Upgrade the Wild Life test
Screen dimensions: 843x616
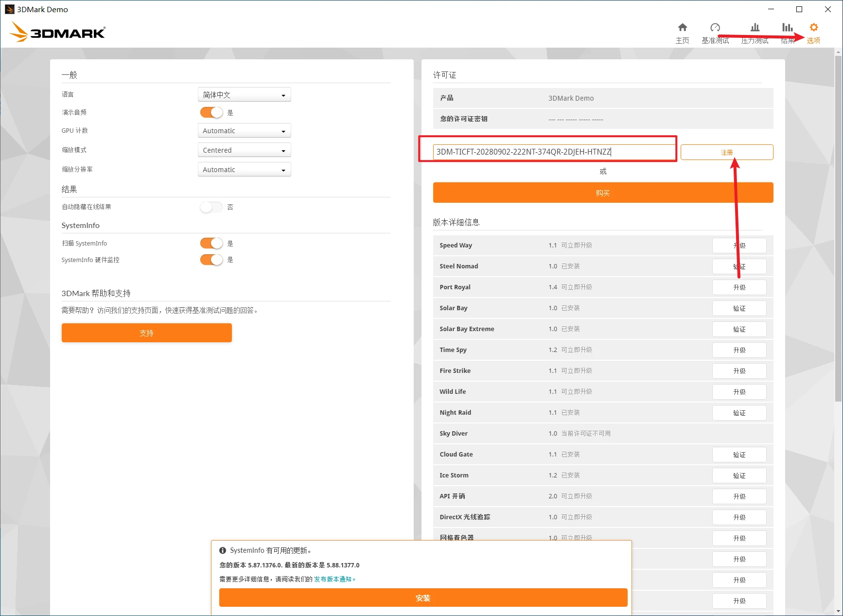[739, 392]
